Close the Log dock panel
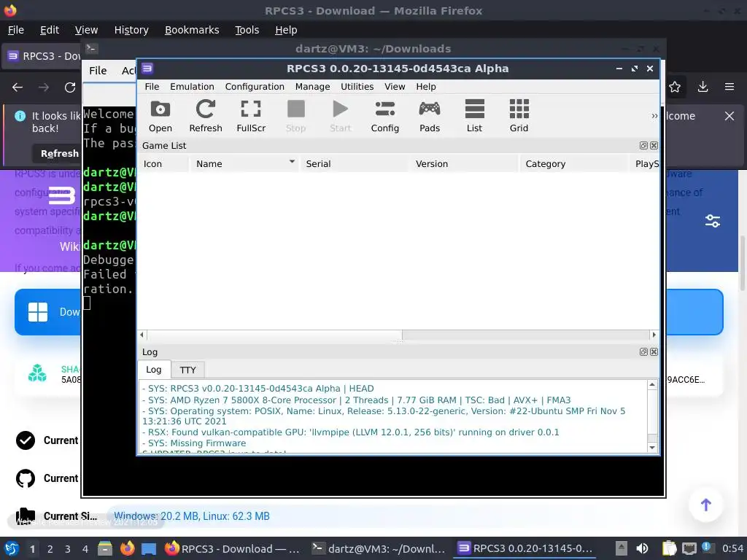Viewport: 747px width, 560px height. (x=654, y=351)
